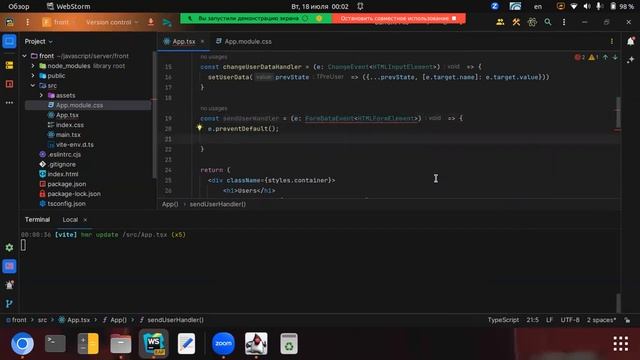
Task: Expand the public folder
Action: click(x=33, y=76)
